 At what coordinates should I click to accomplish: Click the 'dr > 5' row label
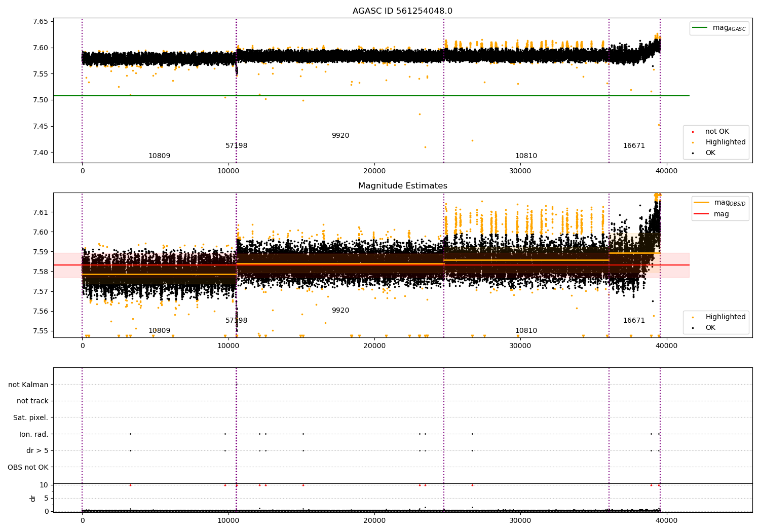click(x=37, y=450)
